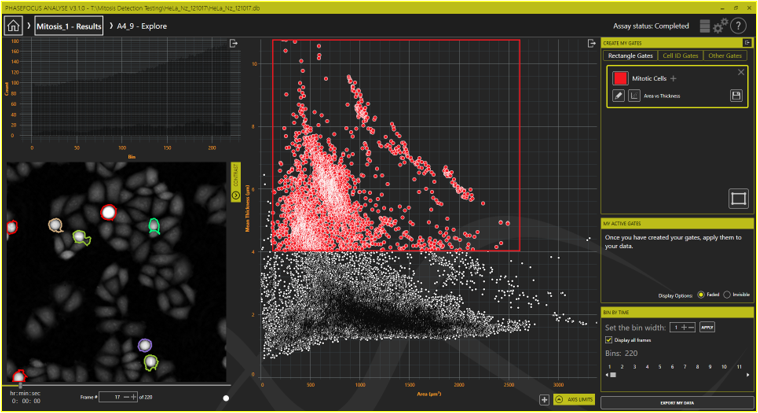Open the help question mark icon

tap(739, 26)
